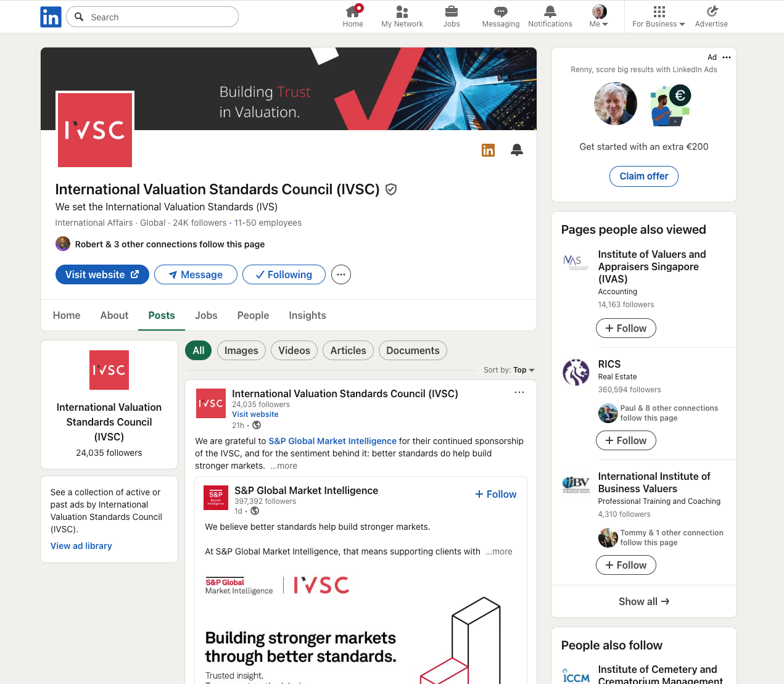Toggle the Following button

(284, 274)
